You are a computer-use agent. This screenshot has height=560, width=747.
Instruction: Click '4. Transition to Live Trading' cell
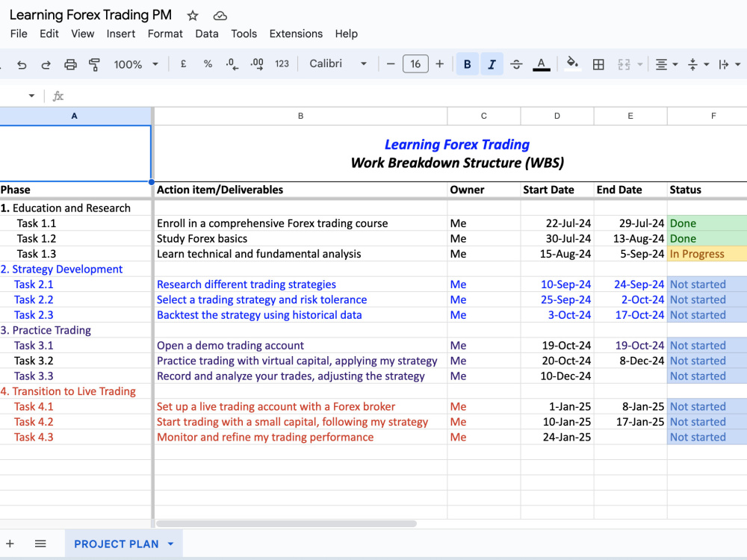coord(75,391)
